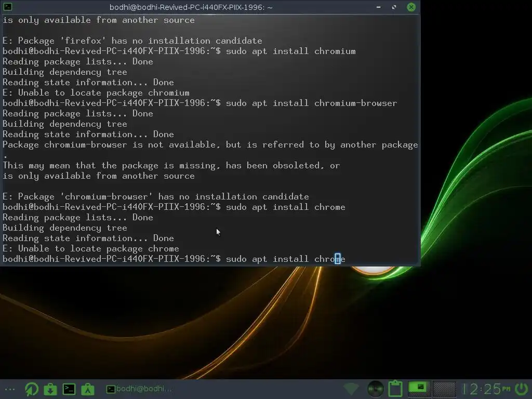Image resolution: width=532 pixels, height=399 pixels.
Task: Place cursor in current 'sudo apt install chrome' prompt
Action: click(285, 259)
